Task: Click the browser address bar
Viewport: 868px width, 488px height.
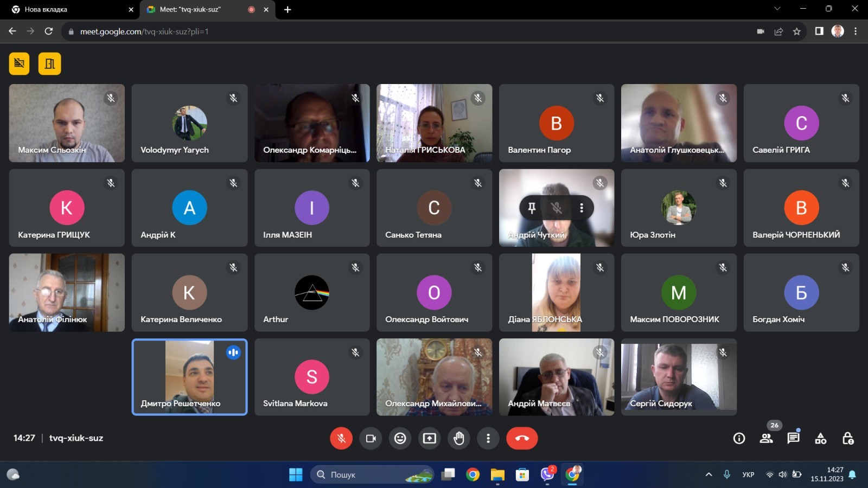Action: [x=380, y=31]
